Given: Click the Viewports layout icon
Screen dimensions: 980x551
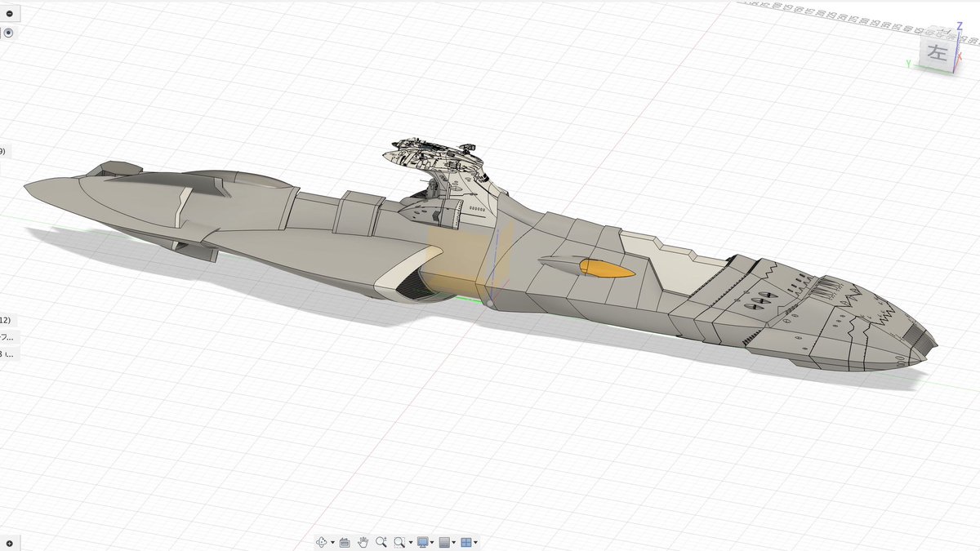Looking at the screenshot, I should pos(466,542).
